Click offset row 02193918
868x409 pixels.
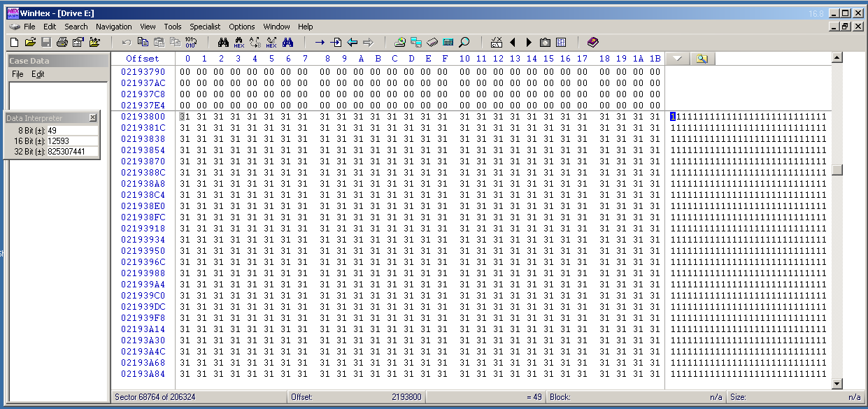[143, 229]
